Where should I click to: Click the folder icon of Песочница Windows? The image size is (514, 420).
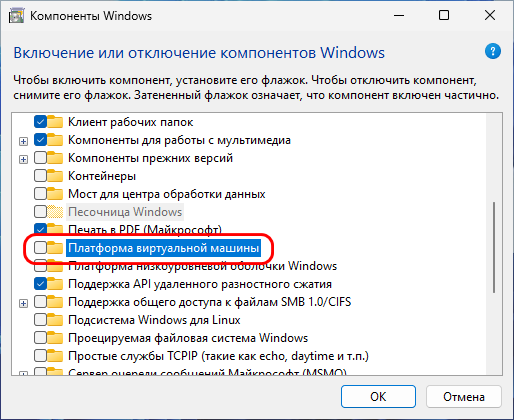(x=55, y=212)
